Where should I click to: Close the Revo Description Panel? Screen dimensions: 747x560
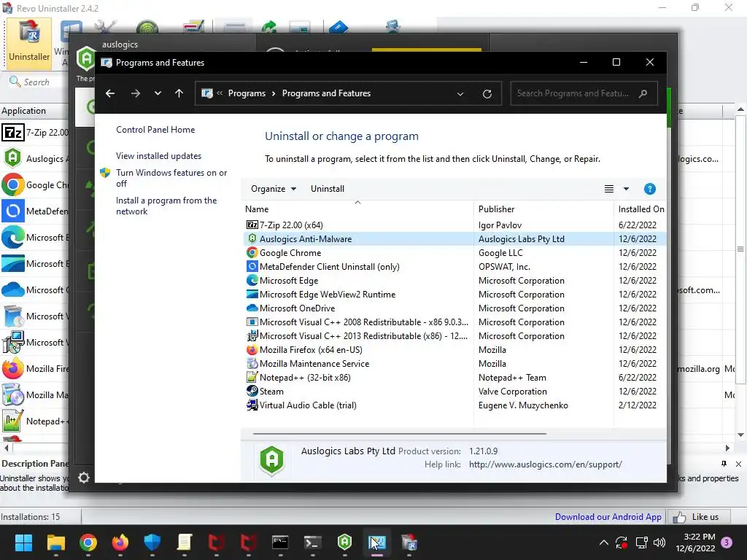coord(738,464)
